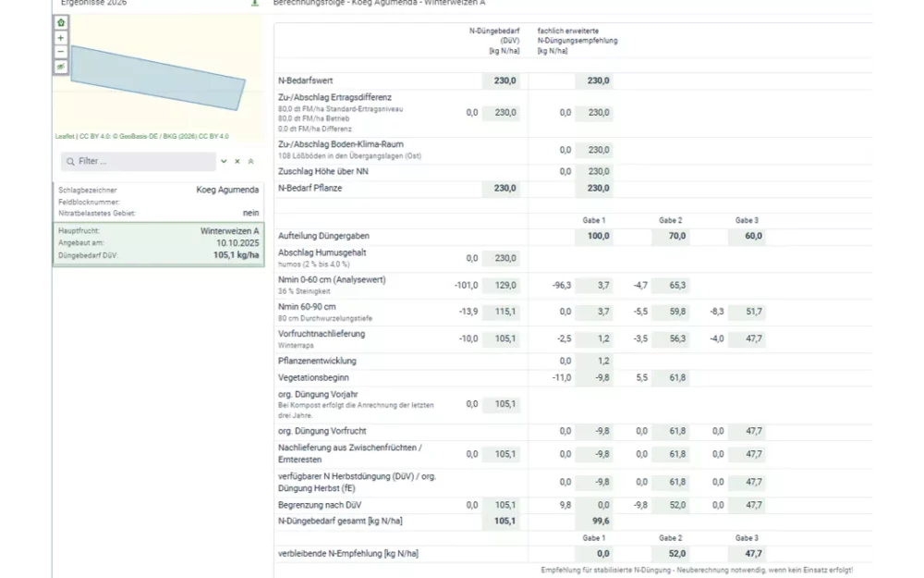
Task: Open the Leaflet attribution link
Action: click(65, 136)
